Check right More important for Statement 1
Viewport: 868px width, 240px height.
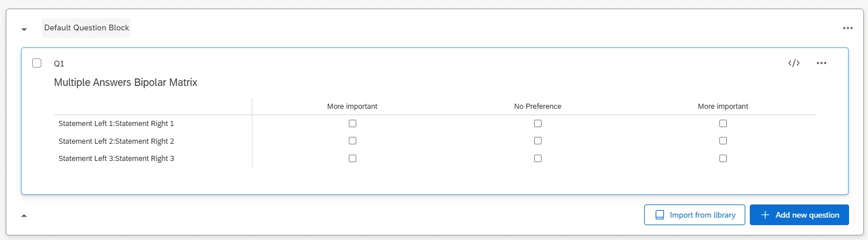click(723, 123)
